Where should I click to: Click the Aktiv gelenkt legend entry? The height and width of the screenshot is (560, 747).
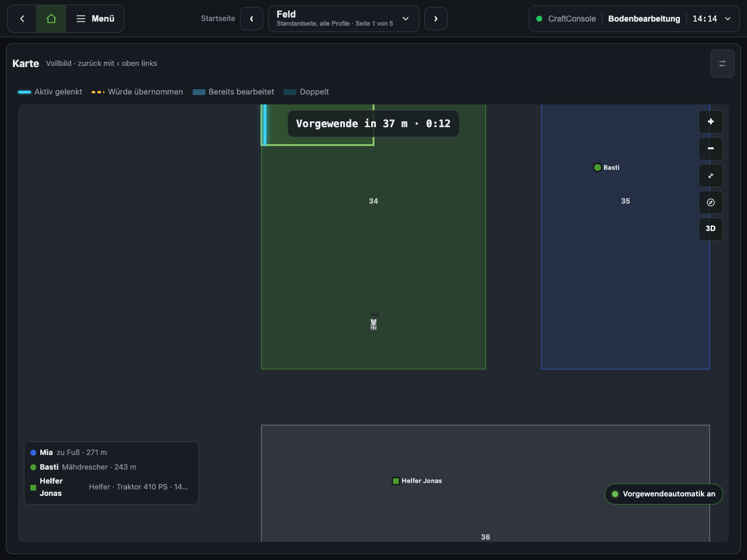pyautogui.click(x=50, y=92)
